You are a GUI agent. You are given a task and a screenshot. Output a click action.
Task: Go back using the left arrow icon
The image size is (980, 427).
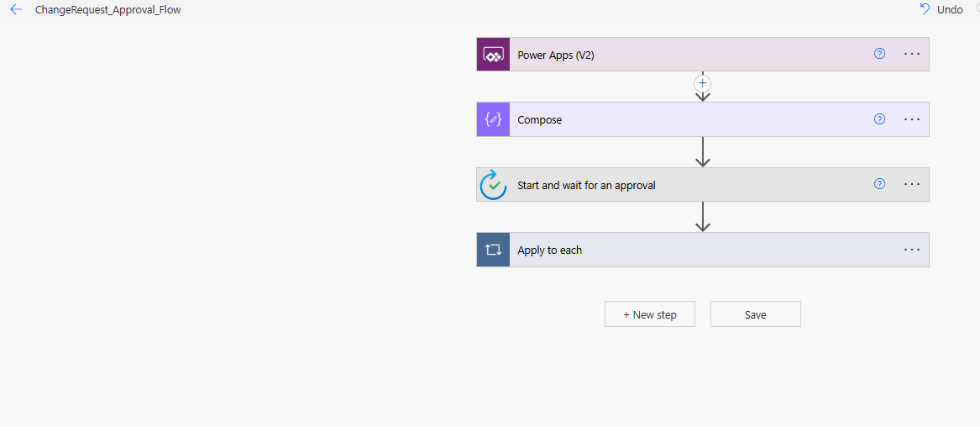pos(16,10)
